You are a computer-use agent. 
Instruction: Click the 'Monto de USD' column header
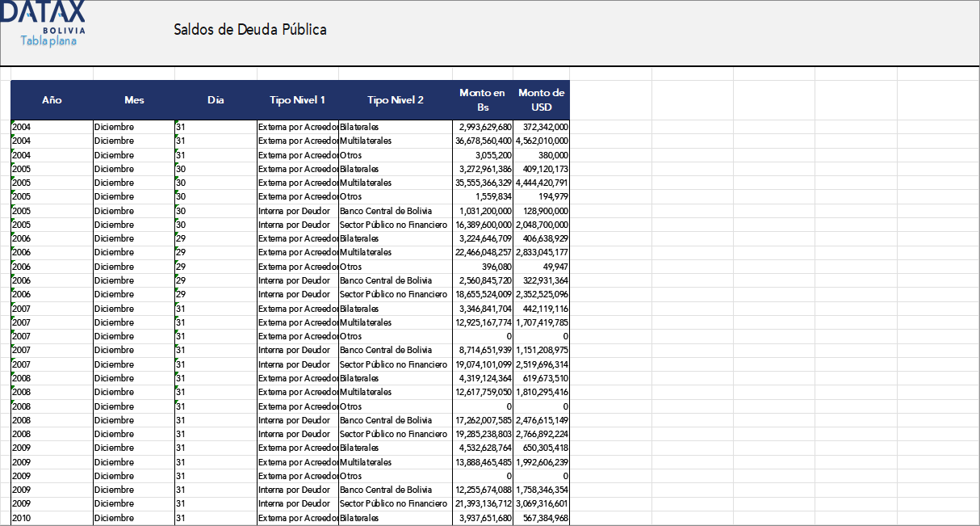(541, 100)
